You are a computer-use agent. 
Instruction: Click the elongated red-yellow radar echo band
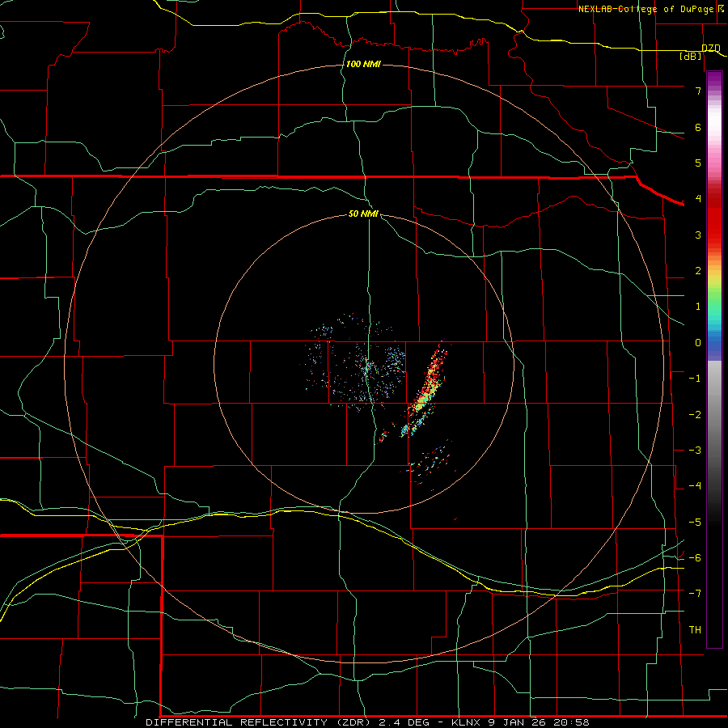(426, 387)
